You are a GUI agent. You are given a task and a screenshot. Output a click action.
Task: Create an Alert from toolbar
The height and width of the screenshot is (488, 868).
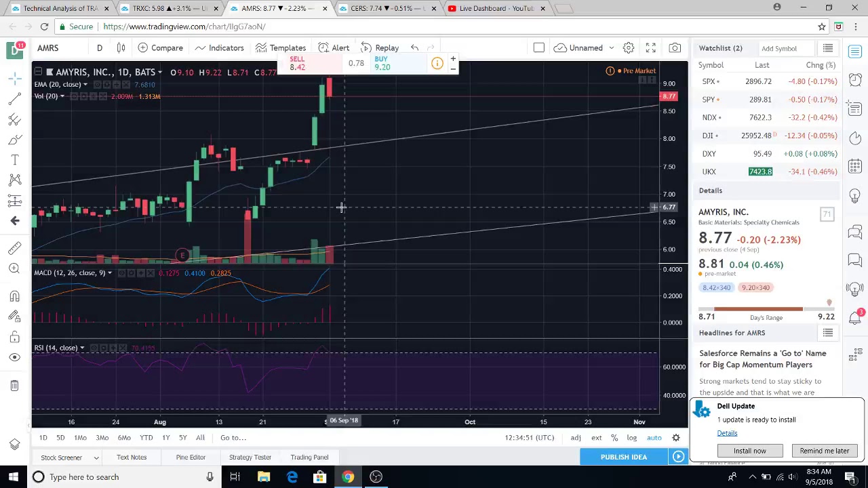[x=334, y=48]
